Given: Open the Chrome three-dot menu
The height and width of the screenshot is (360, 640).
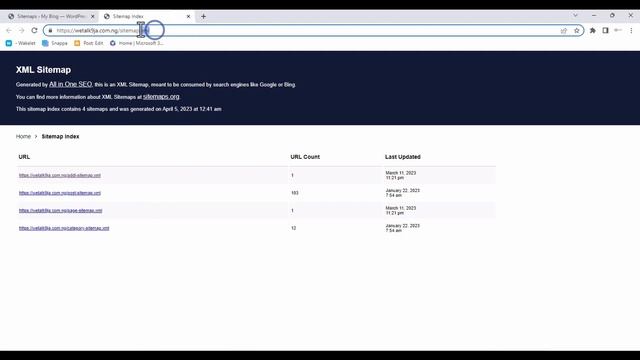Looking at the screenshot, I should tap(631, 31).
